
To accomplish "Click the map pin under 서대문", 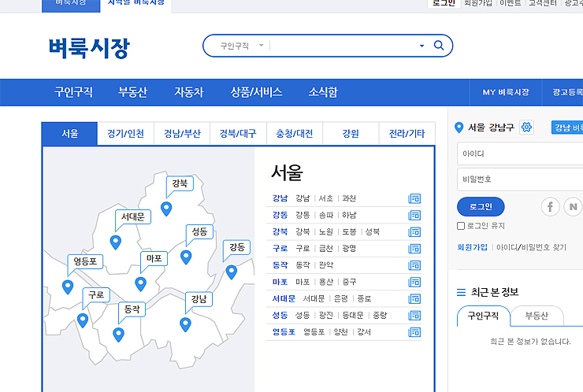I will point(116,242).
